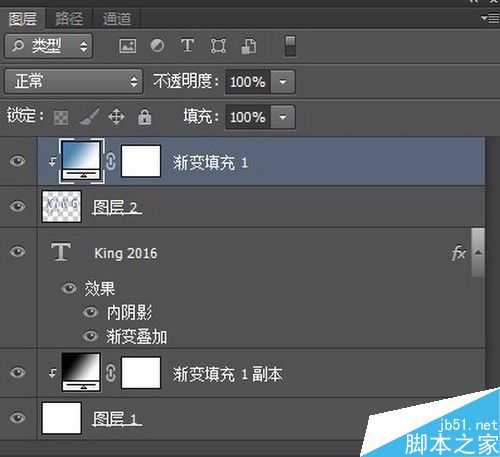Filter for adjustment layers icon
The height and width of the screenshot is (457, 500).
click(157, 45)
